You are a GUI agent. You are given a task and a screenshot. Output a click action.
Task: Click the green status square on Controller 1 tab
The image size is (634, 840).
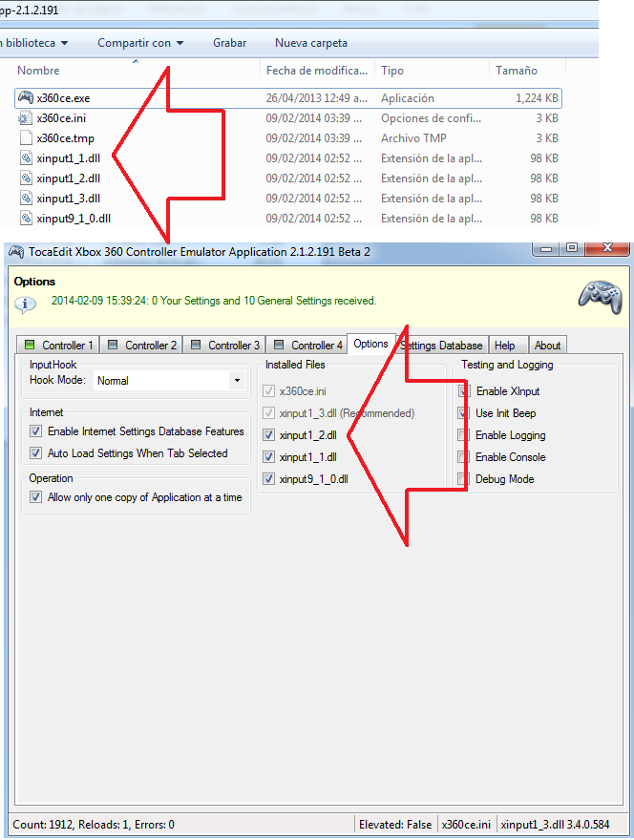[x=30, y=345]
